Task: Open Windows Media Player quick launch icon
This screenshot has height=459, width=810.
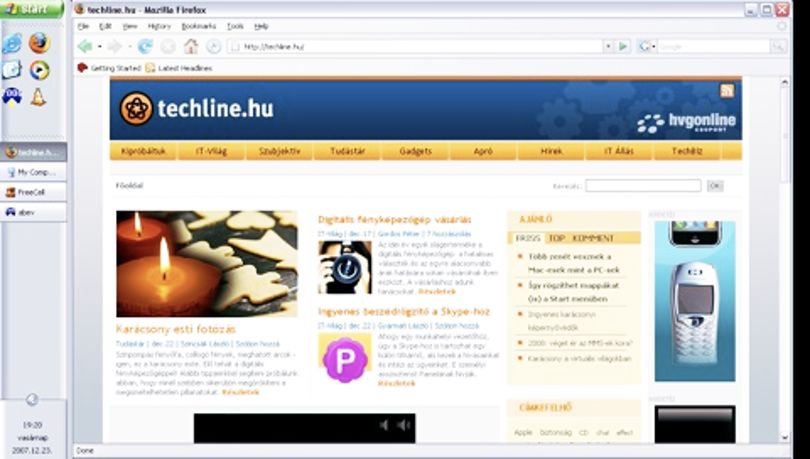Action: click(x=39, y=70)
